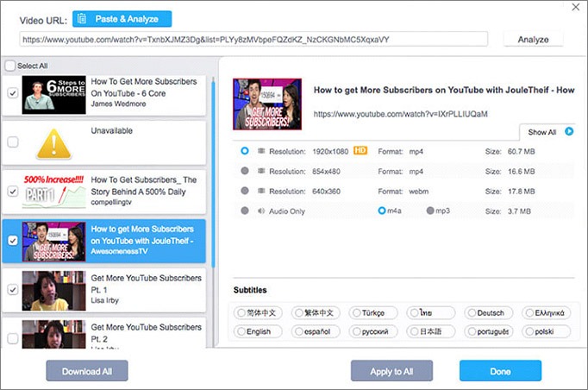Check the Select All checkbox
This screenshot has width=588, height=390.
[10, 66]
